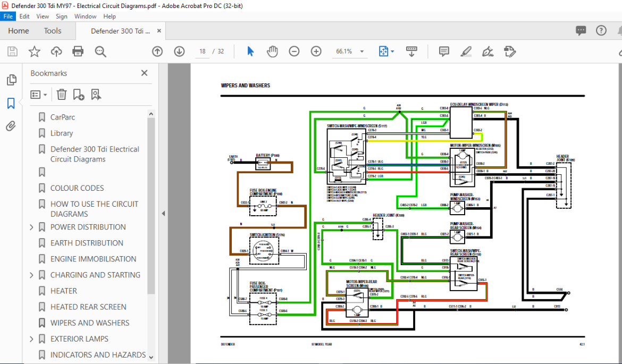This screenshot has width=622, height=364.
Task: Open scrolling mode toolbar icon
Action: point(411,52)
